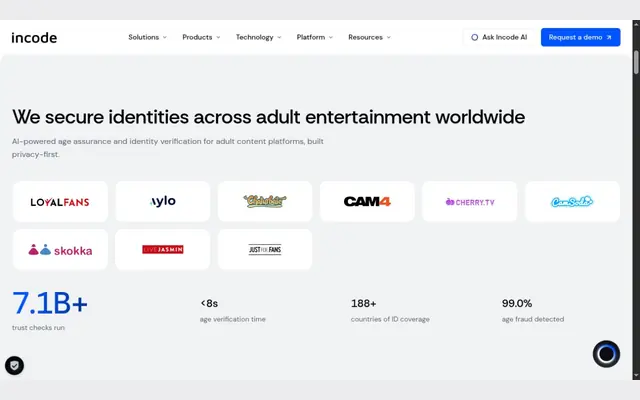This screenshot has width=640, height=400.
Task: Expand the Resources dropdown chevron
Action: coord(389,37)
